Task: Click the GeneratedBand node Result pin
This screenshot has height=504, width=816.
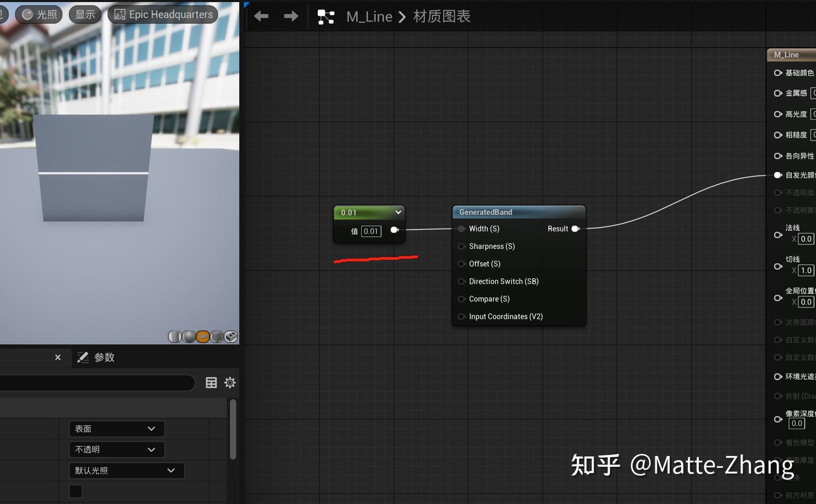Action: [x=575, y=229]
